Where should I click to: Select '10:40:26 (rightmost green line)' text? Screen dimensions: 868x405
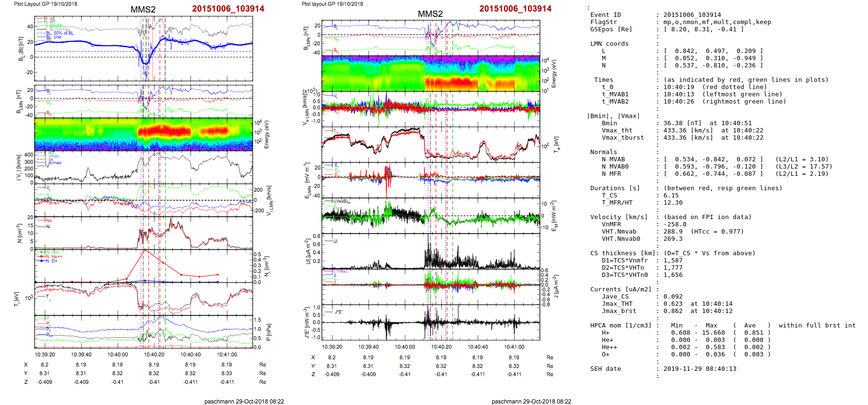click(x=725, y=102)
